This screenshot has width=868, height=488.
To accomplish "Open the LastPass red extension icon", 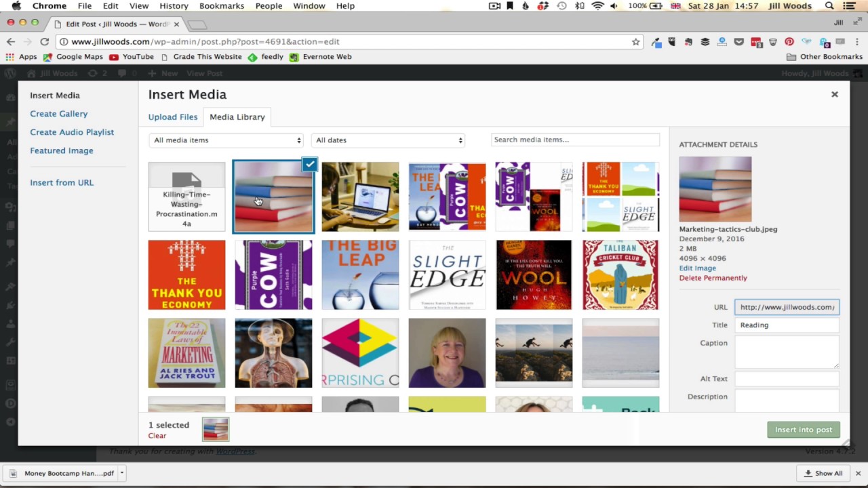I will (756, 42).
